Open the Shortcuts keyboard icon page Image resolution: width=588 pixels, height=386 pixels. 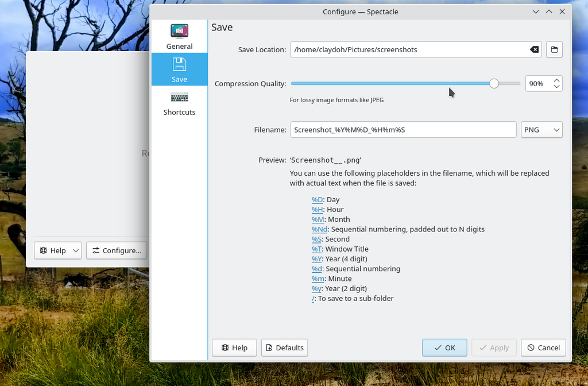[179, 97]
